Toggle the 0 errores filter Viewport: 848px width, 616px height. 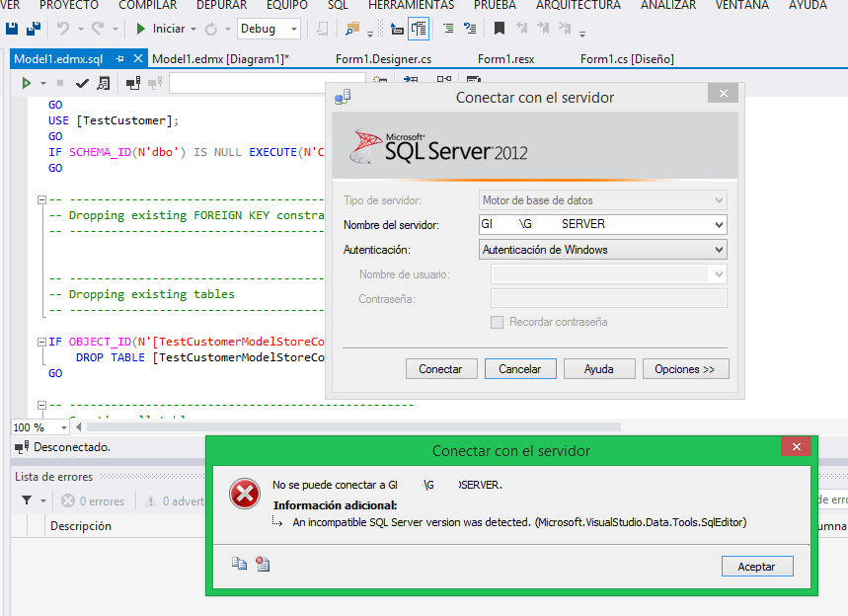coord(93,501)
